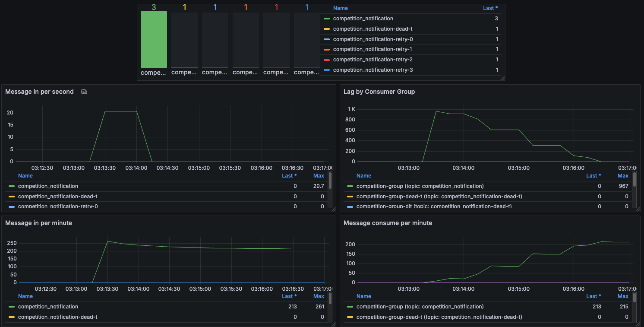Sort Message in per second legend by Name header
The image size is (644, 327).
pyautogui.click(x=25, y=176)
